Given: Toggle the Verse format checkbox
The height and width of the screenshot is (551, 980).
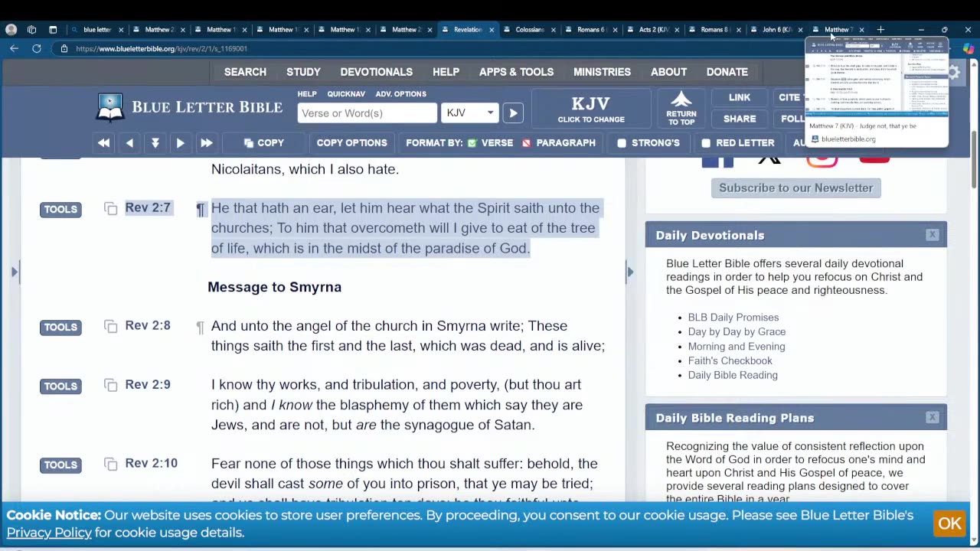Looking at the screenshot, I should click(x=472, y=143).
